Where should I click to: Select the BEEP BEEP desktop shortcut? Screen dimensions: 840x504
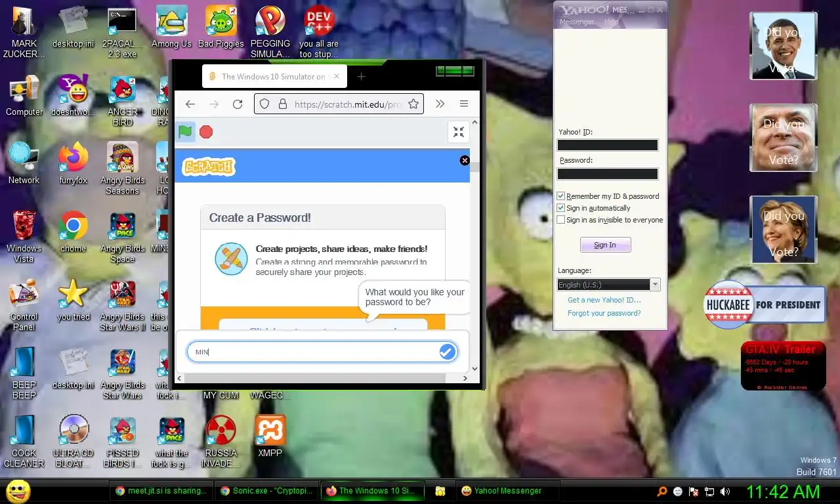pos(24,374)
